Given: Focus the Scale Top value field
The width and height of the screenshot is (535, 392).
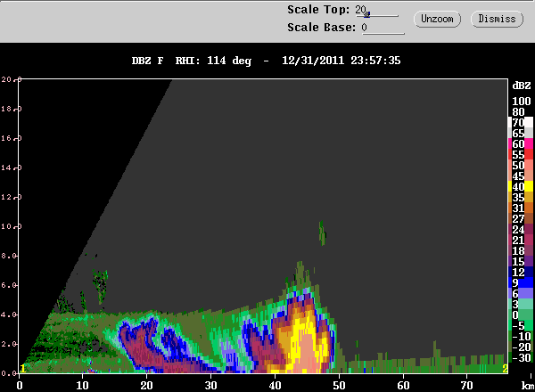Looking at the screenshot, I should coord(376,10).
